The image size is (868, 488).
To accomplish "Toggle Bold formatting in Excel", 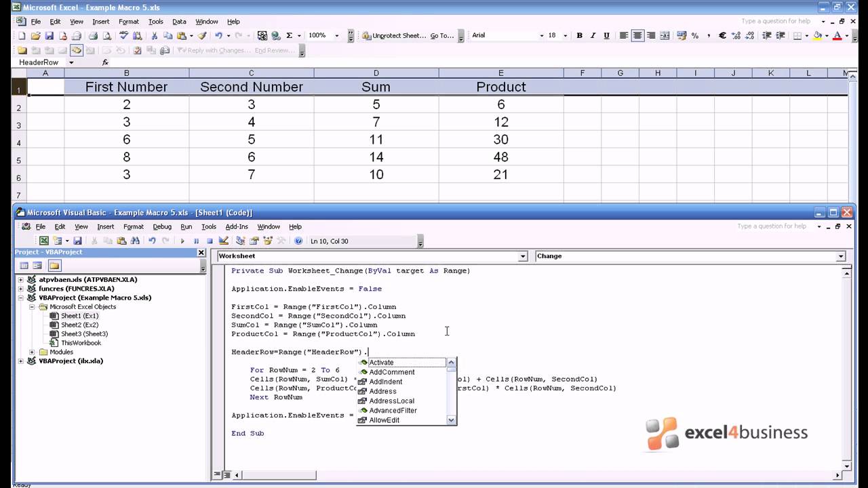I will coord(579,35).
